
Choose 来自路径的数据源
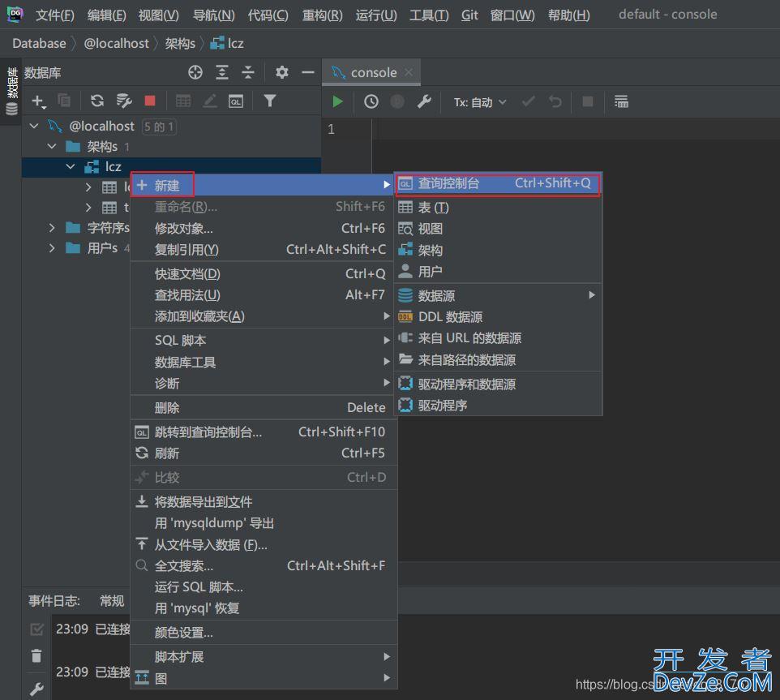[498, 359]
